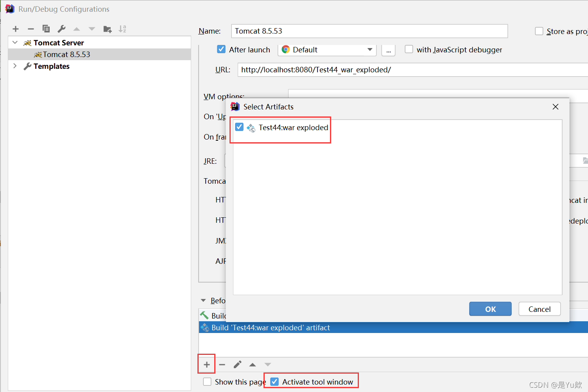Screen dimensions: 588x392
Task: Enable with JavaScript debugger checkbox
Action: click(409, 49)
